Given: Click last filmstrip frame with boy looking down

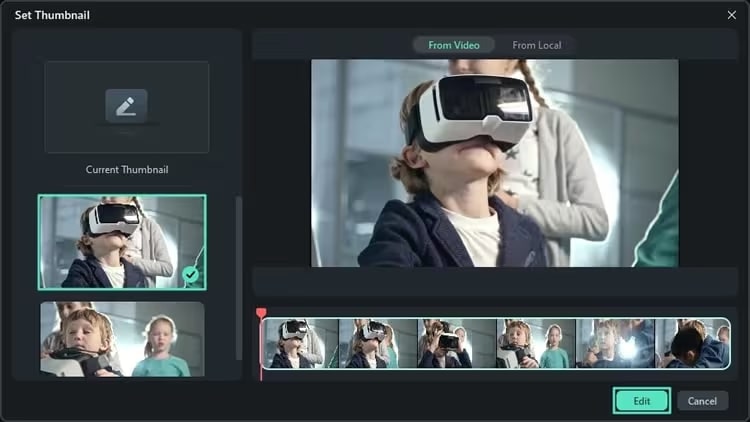Looking at the screenshot, I should tap(693, 343).
